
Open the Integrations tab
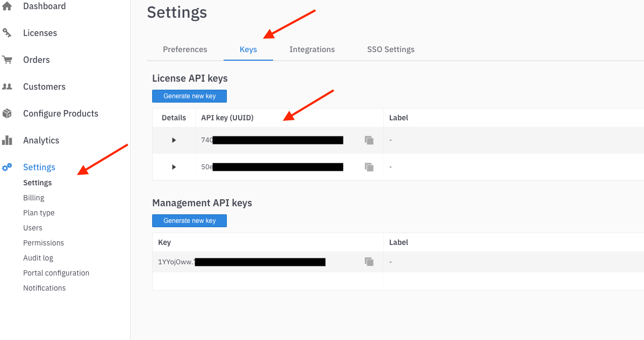click(x=312, y=49)
